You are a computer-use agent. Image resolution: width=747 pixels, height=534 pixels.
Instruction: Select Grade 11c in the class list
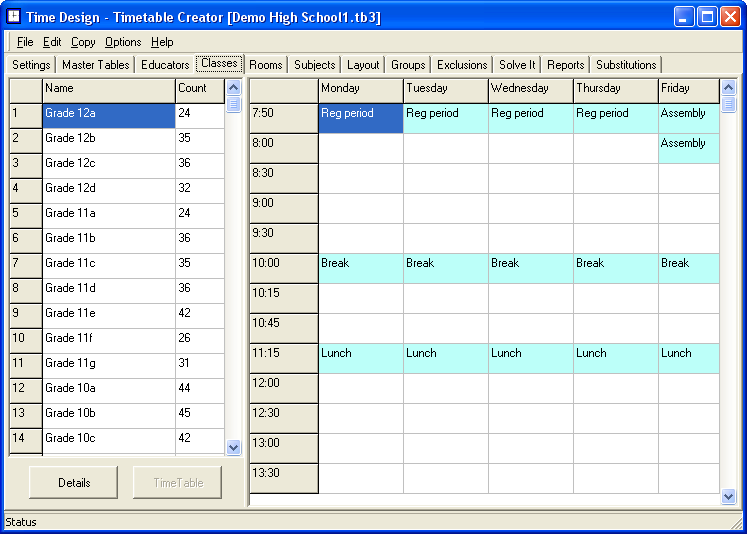[x=108, y=264]
